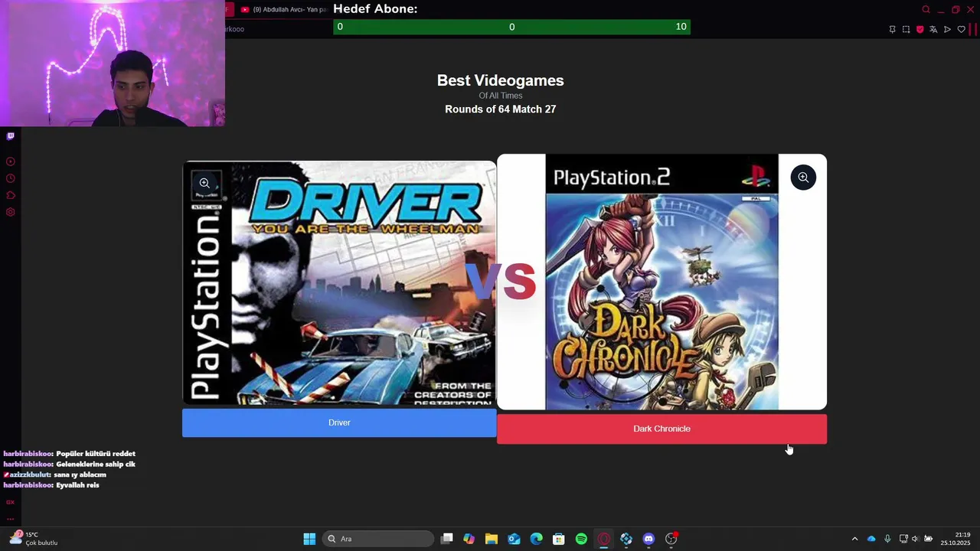The image size is (980, 551).
Task: Open network settings from tray icon
Action: 903,539
